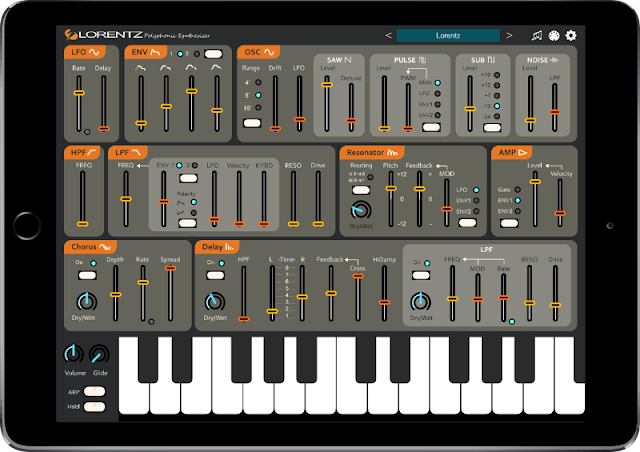This screenshot has width=640, height=452.
Task: Click the sustain envelope shape icon
Action: (191, 67)
